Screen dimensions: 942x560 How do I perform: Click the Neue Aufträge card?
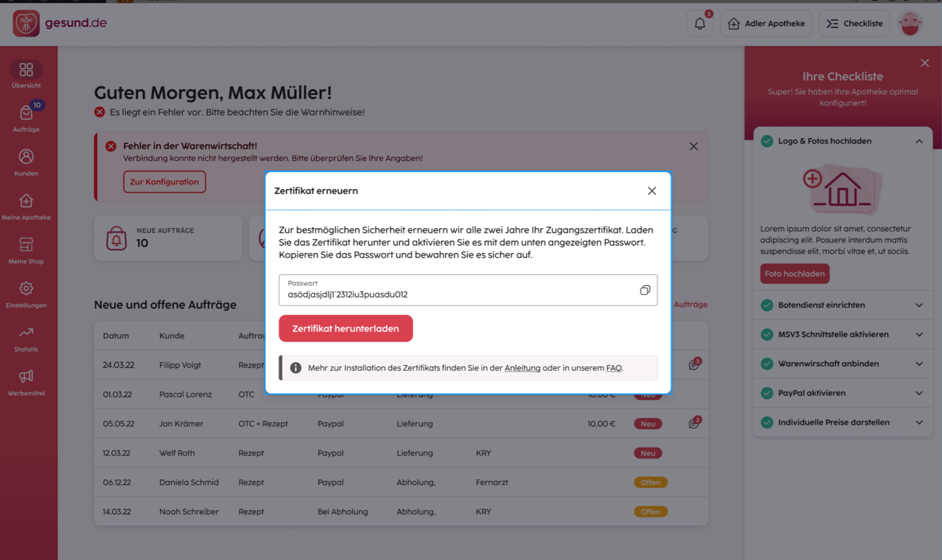tap(168, 238)
